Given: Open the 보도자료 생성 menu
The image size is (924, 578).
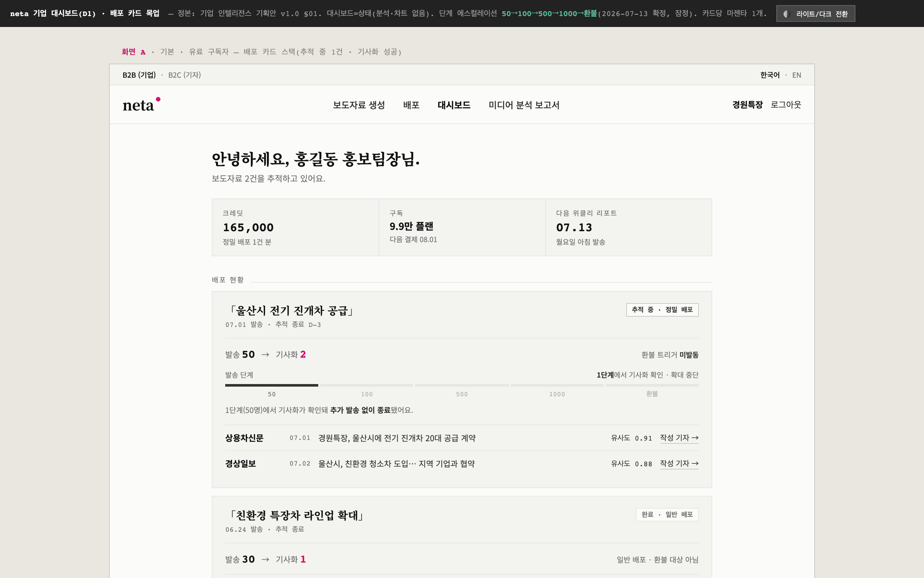Looking at the screenshot, I should (358, 105).
